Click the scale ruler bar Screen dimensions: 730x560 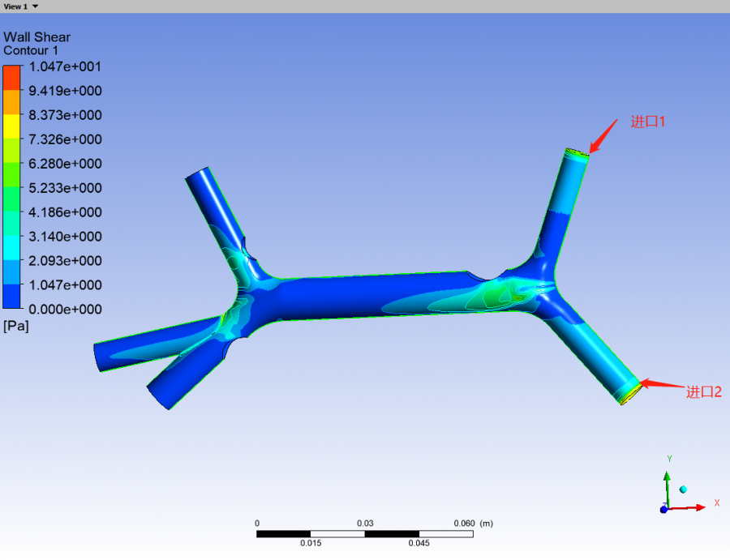[x=365, y=534]
